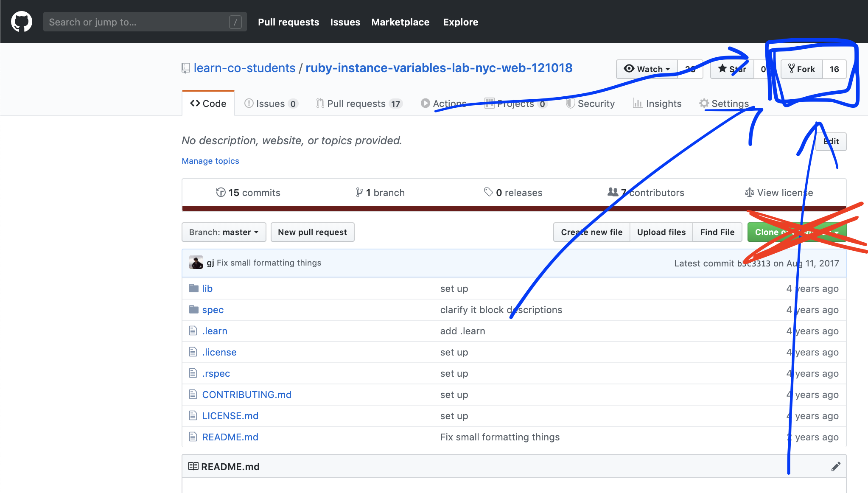
Task: Toggle the Security tab view
Action: (x=590, y=103)
